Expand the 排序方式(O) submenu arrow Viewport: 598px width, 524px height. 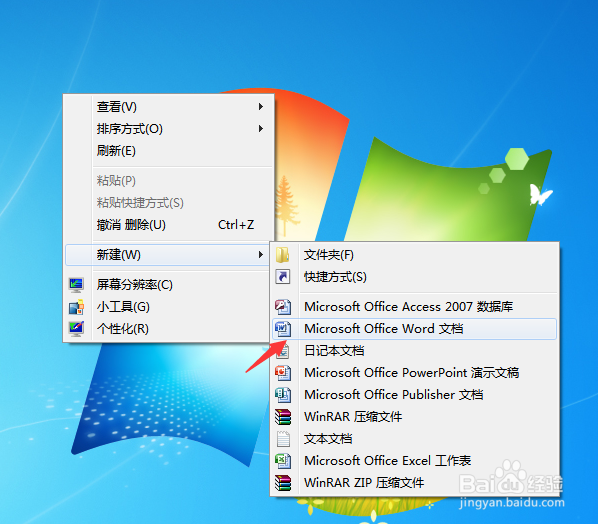[261, 129]
